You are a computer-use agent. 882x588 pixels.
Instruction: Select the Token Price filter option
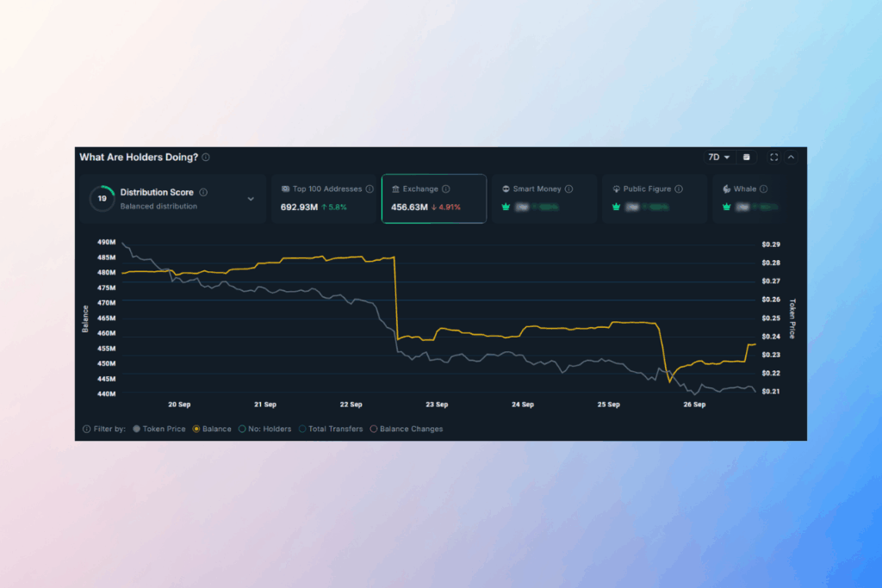(x=138, y=429)
